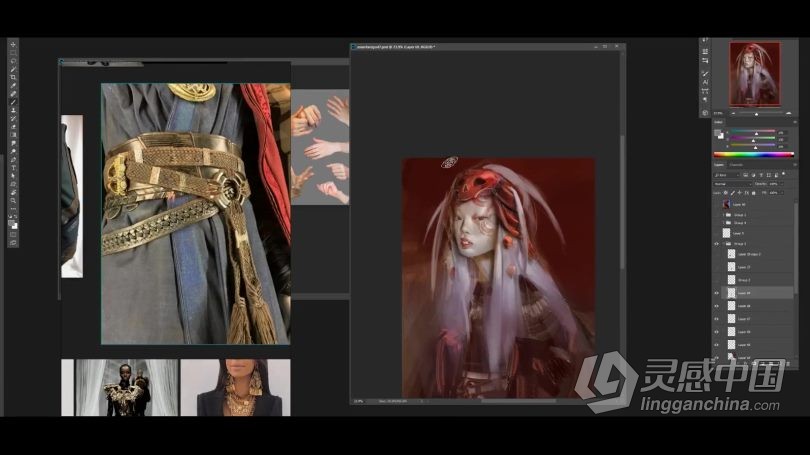Select the Zoom magnifier tool
This screenshot has width=810, height=455.
13,201
